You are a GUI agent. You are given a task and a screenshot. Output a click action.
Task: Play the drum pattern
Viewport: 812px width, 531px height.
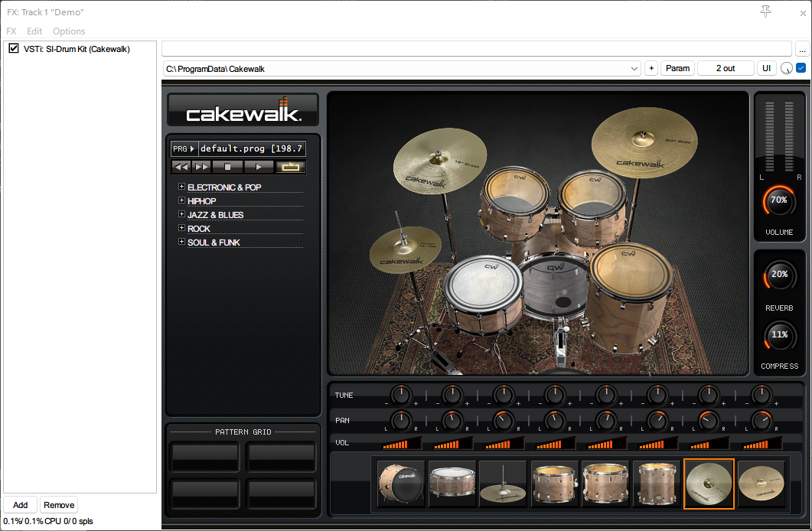tap(259, 167)
